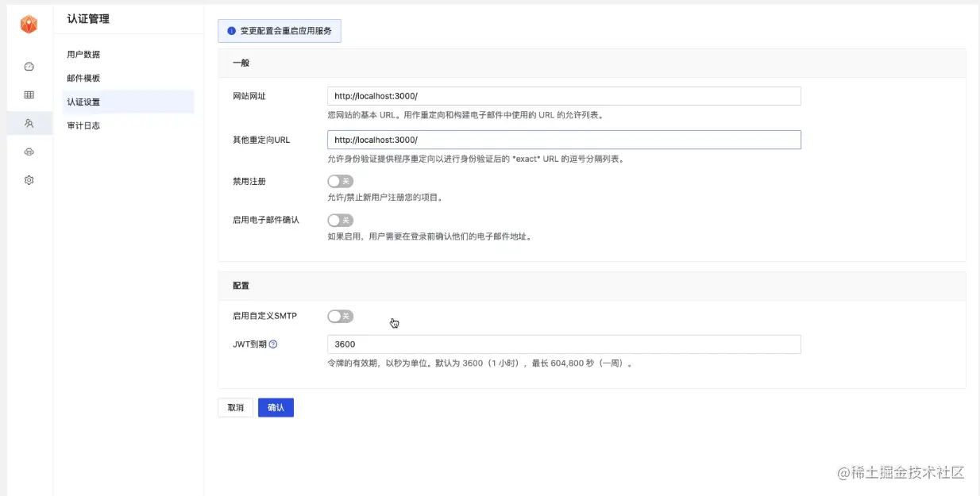
Task: Click the *exact* URL redirect description
Action: [476, 159]
